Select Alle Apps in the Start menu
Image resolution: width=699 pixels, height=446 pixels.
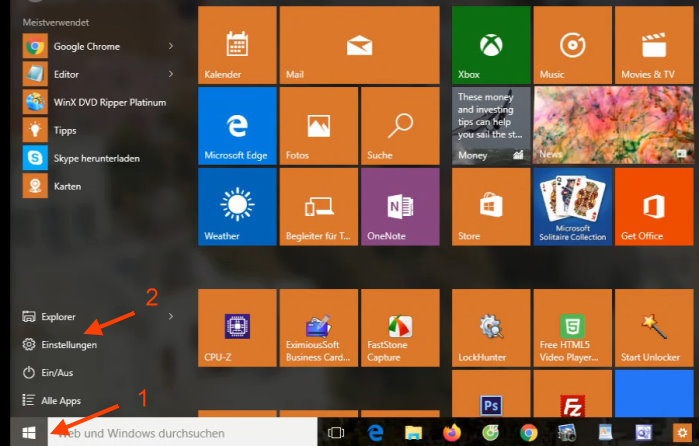60,400
